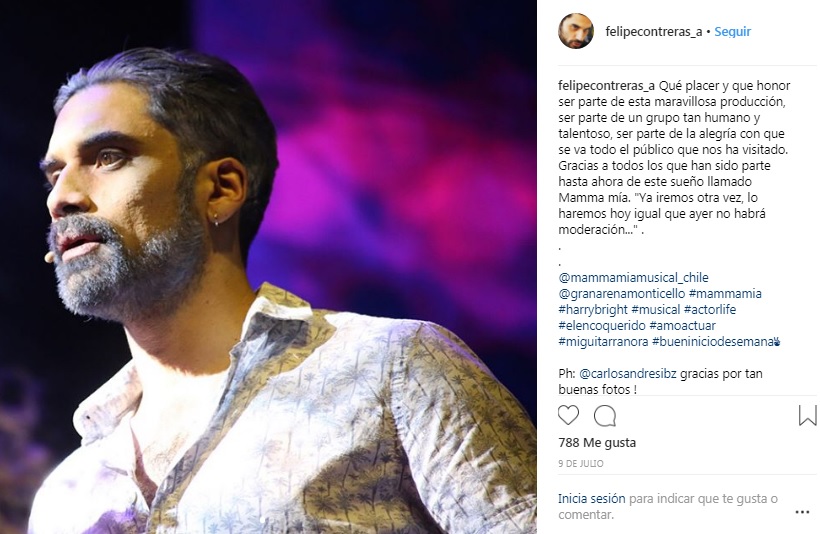Click the Inicia sesión login link
Viewport: 820px width, 534px height.
[591, 499]
